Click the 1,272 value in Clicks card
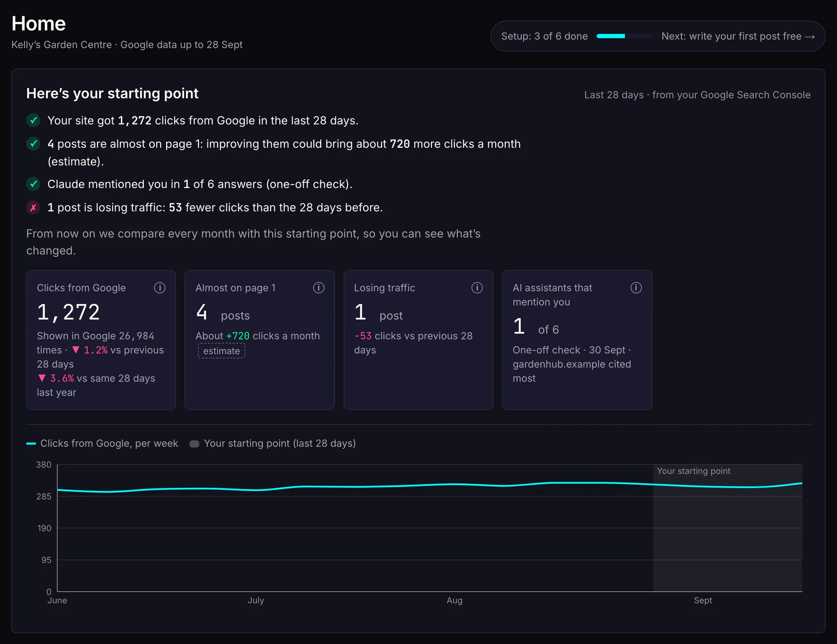Viewport: 837px width, 644px height. [x=69, y=312]
